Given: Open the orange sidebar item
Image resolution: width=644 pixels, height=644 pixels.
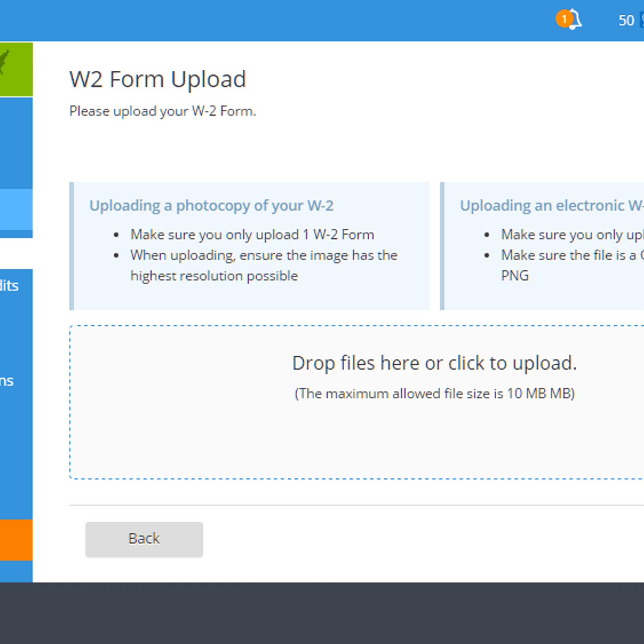Looking at the screenshot, I should [x=16, y=540].
